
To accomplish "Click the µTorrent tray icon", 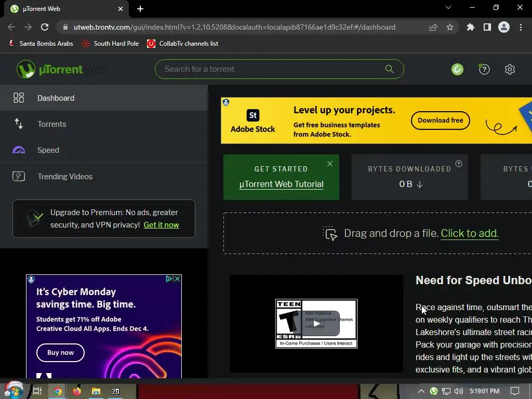I will point(434,391).
